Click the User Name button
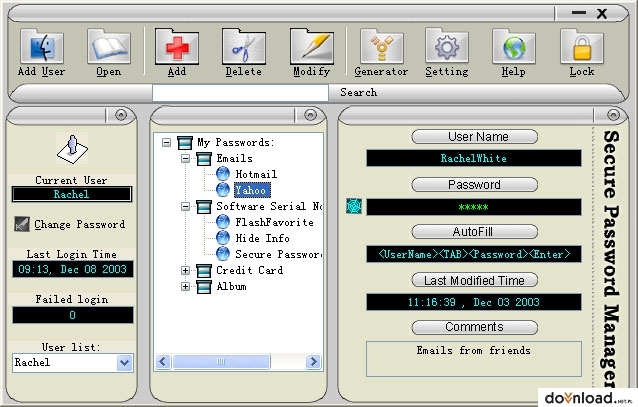This screenshot has width=638, height=407. (474, 136)
